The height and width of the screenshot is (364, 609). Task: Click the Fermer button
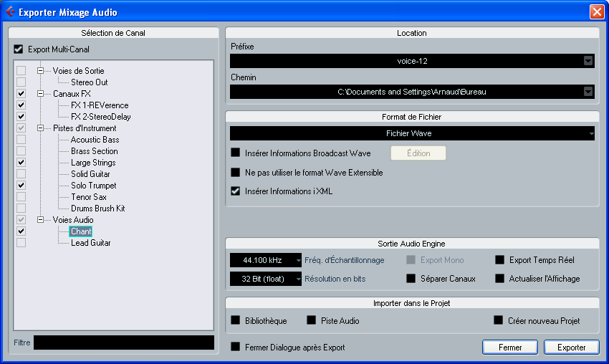coord(510,348)
